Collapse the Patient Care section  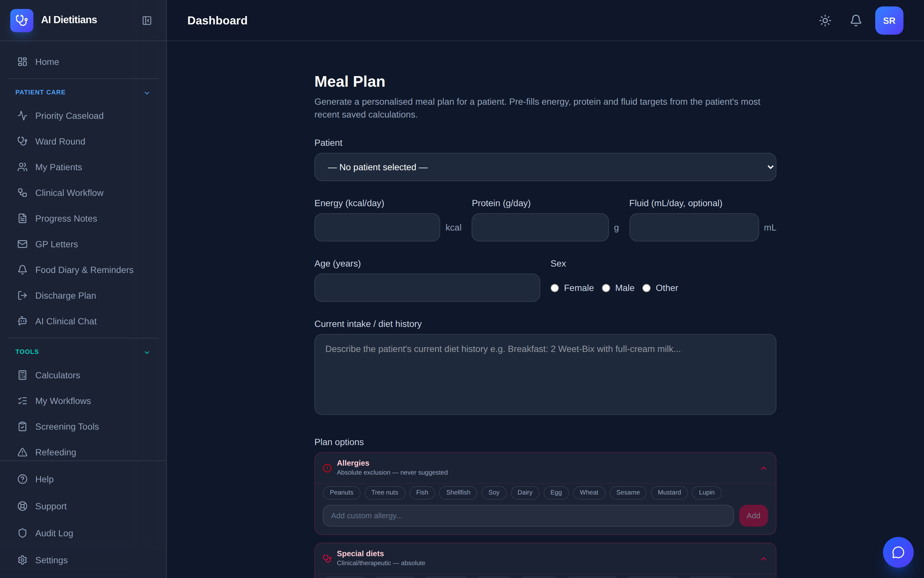pos(147,93)
